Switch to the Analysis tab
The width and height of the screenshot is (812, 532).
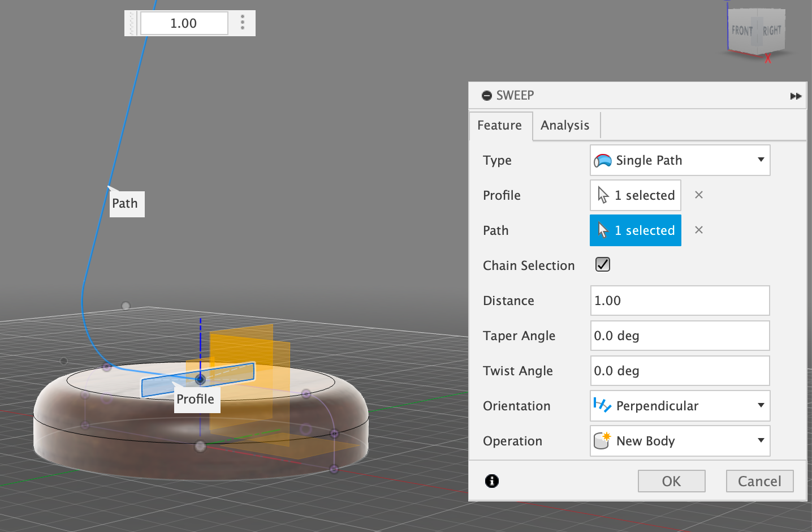point(564,126)
